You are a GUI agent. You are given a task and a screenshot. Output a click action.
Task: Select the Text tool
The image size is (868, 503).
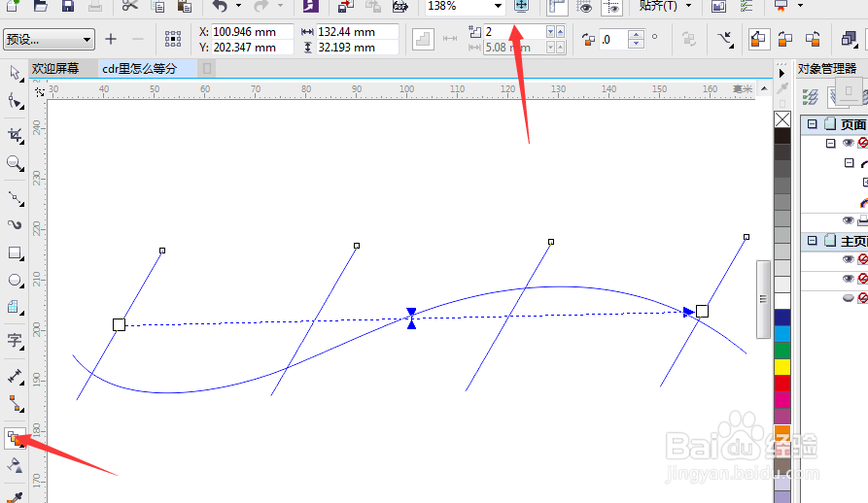15,341
